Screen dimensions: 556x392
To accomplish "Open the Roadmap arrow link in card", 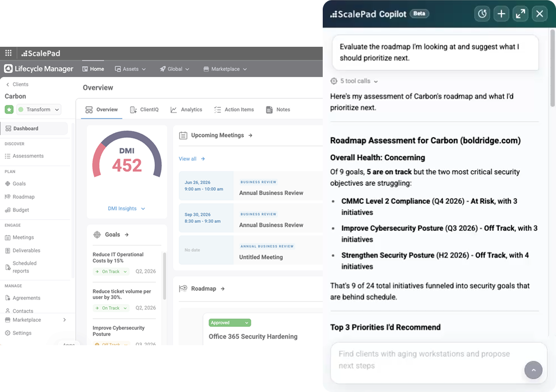I will tap(223, 288).
